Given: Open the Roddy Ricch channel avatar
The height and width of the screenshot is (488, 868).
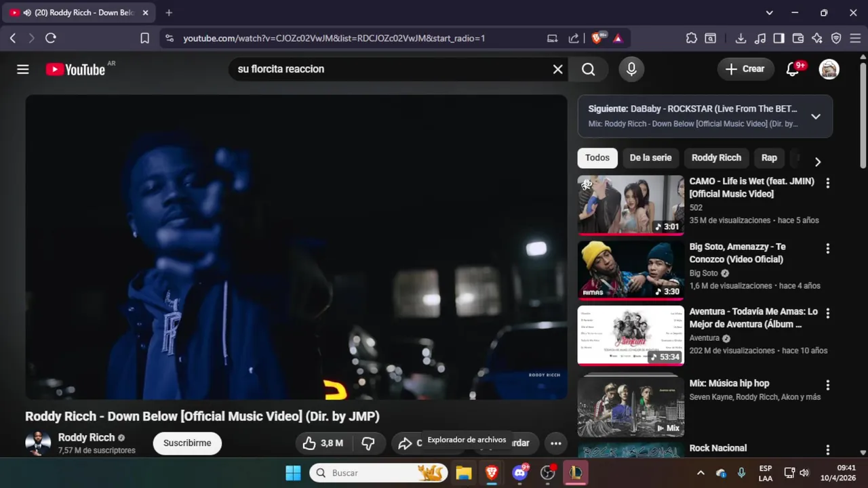Looking at the screenshot, I should click(x=38, y=443).
